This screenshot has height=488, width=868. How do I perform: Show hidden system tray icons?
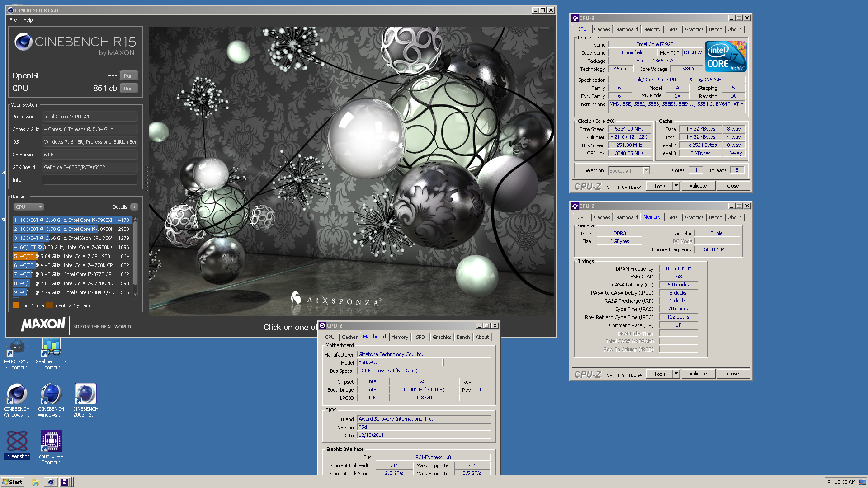coord(829,482)
